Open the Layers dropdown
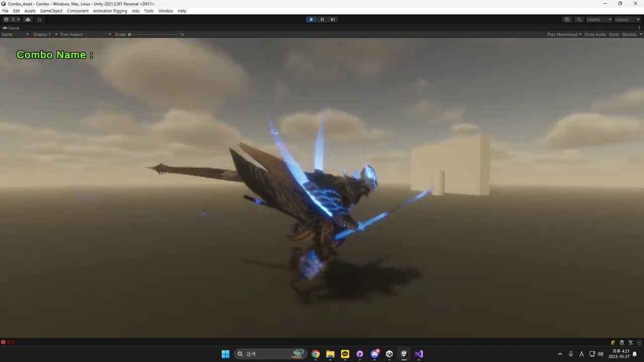This screenshot has height=362, width=644. click(599, 20)
